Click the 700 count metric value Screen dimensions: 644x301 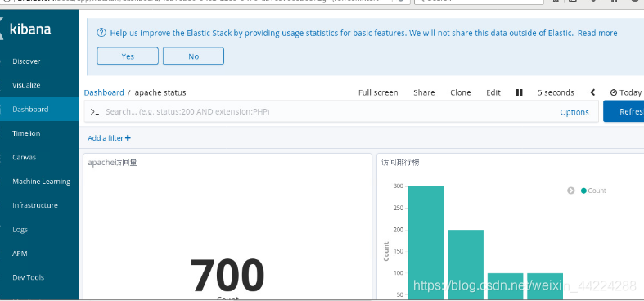(227, 276)
